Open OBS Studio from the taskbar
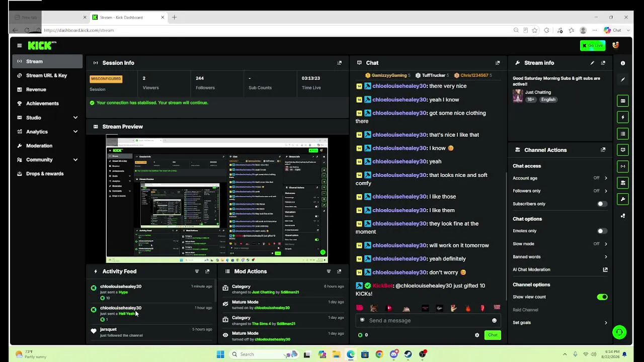 tap(423, 354)
